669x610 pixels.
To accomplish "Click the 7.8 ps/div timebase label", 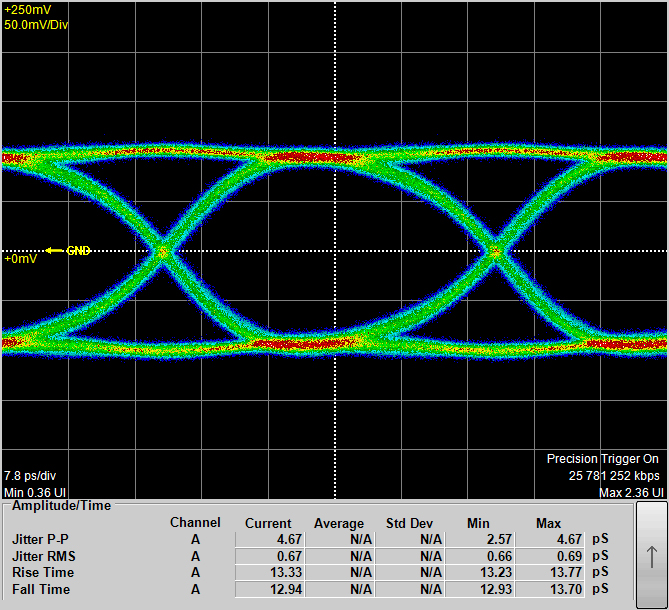I will (30, 476).
